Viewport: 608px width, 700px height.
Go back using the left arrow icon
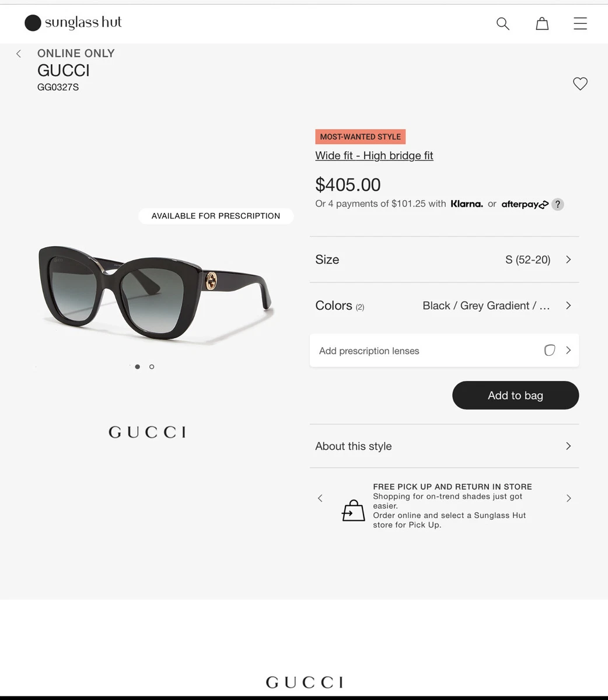[x=19, y=54]
